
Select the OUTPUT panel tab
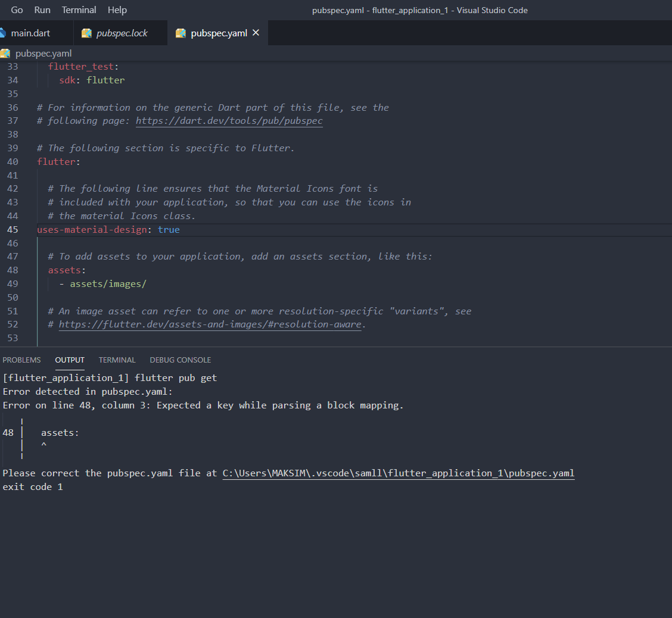click(70, 360)
